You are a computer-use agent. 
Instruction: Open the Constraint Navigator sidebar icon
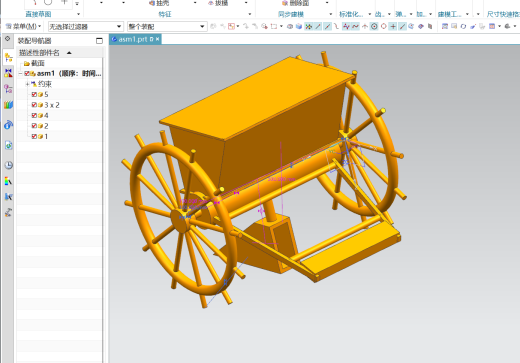8,73
